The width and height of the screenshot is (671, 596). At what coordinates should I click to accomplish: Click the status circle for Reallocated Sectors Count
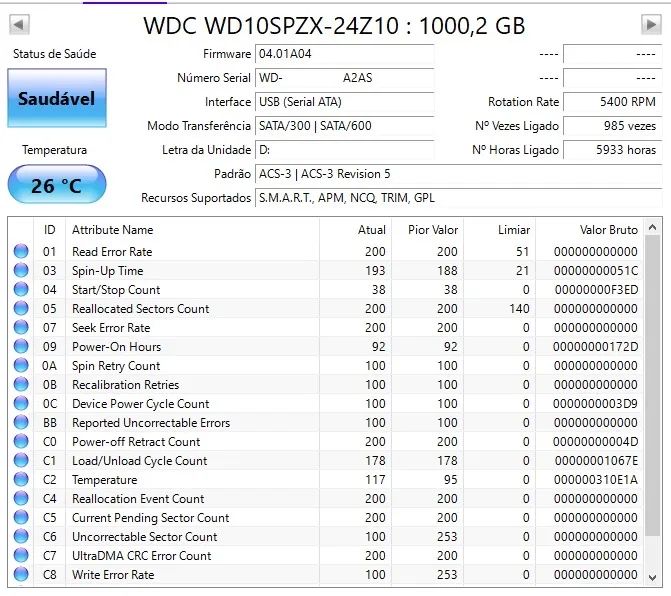point(21,308)
